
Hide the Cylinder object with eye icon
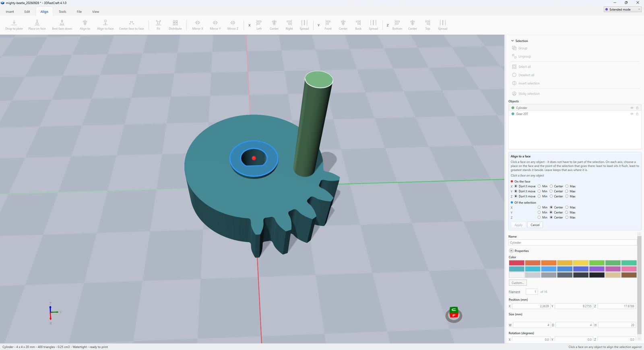click(632, 108)
